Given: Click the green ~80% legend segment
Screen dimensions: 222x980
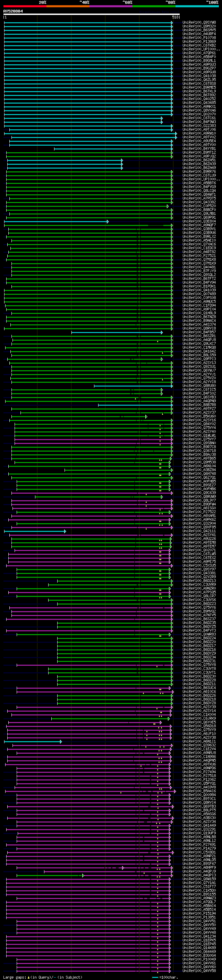Looking at the screenshot, I should click(x=154, y=6).
